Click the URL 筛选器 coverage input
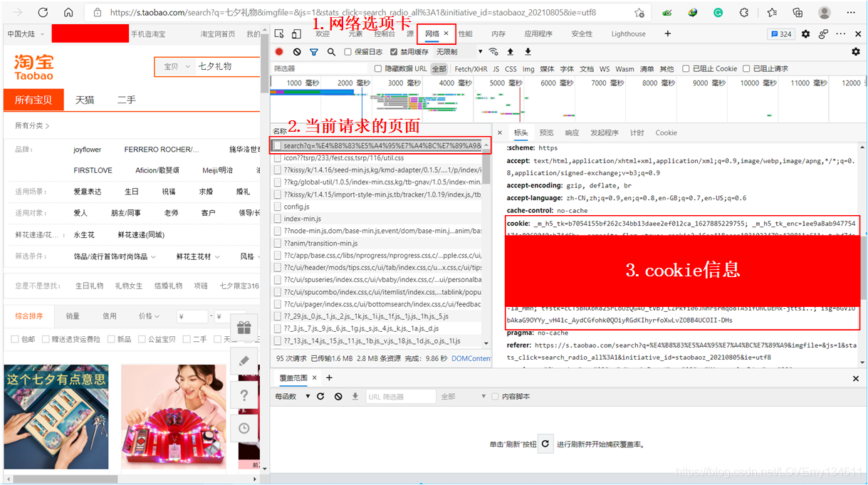 (x=400, y=397)
